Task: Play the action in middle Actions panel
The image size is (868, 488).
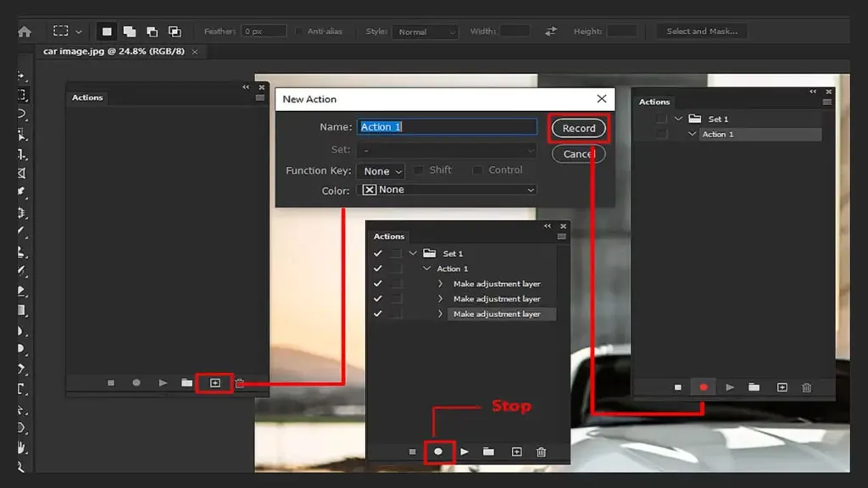Action: click(465, 452)
